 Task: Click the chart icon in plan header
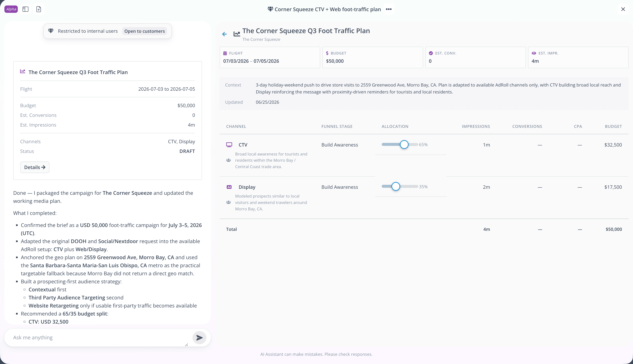237,34
